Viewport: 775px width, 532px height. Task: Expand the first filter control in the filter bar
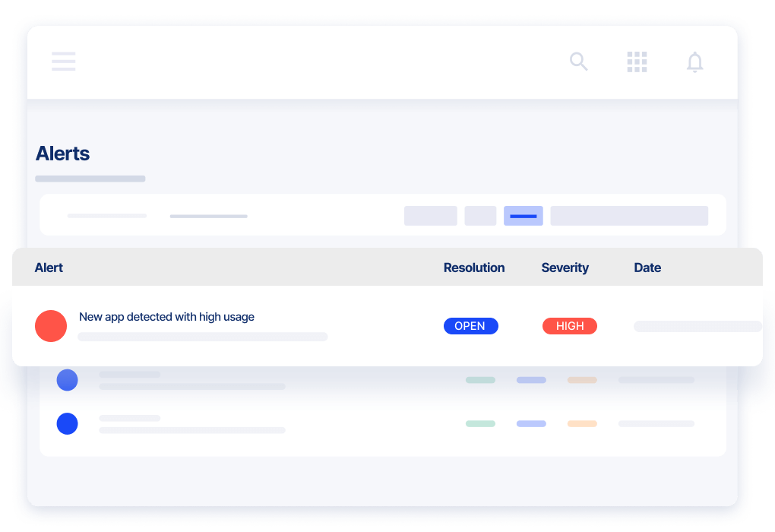(430, 216)
